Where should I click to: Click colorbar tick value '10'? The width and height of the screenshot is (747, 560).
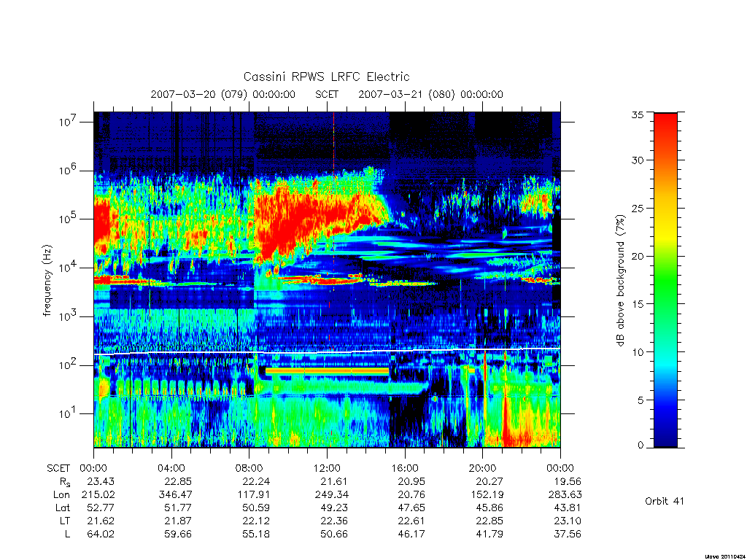pyautogui.click(x=637, y=352)
